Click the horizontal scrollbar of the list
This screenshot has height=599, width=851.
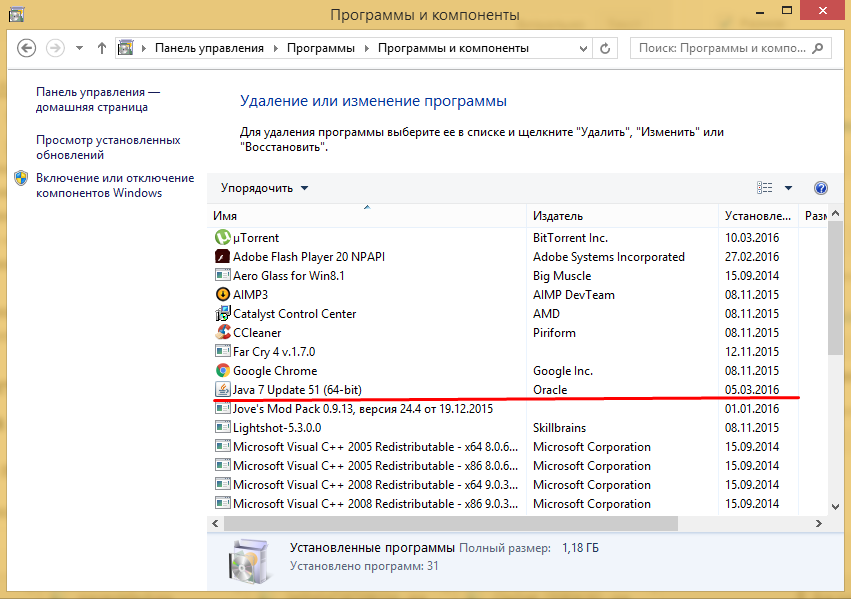[450, 523]
